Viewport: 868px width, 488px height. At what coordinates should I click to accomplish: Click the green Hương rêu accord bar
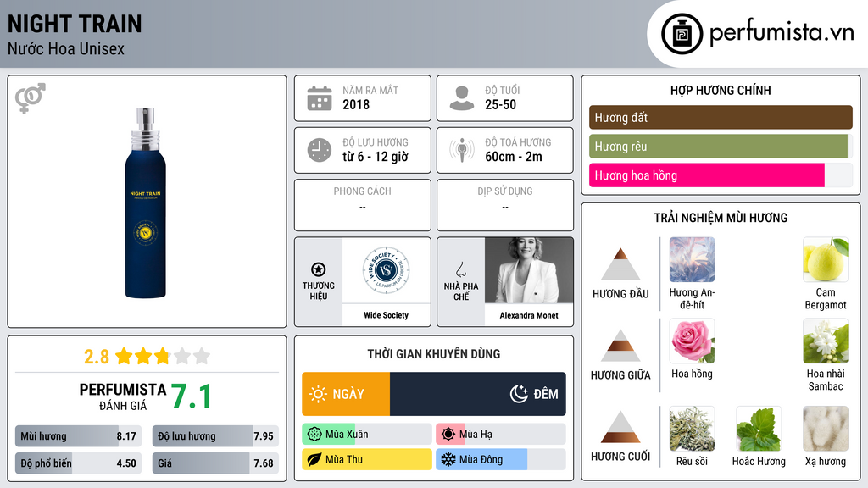point(721,146)
